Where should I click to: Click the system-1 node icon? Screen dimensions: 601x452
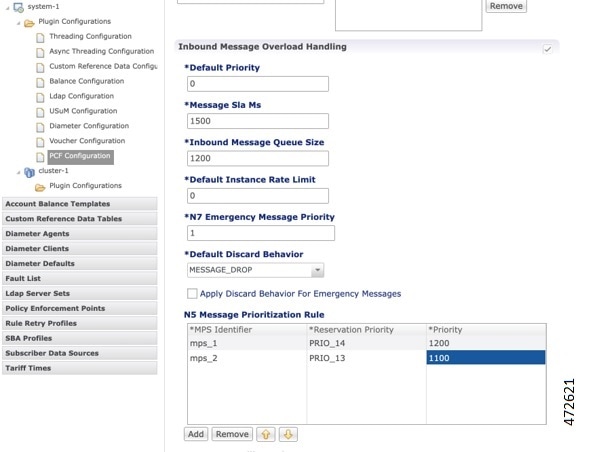(18, 7)
